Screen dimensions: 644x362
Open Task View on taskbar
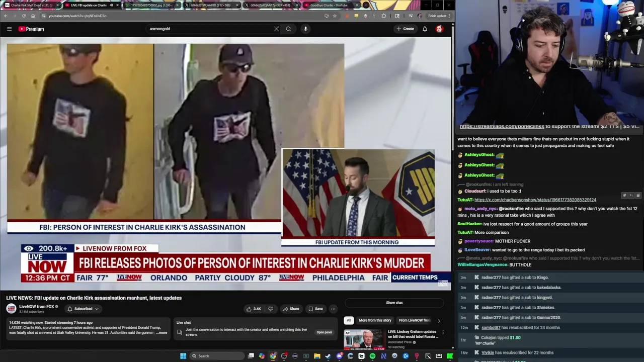coord(251,356)
